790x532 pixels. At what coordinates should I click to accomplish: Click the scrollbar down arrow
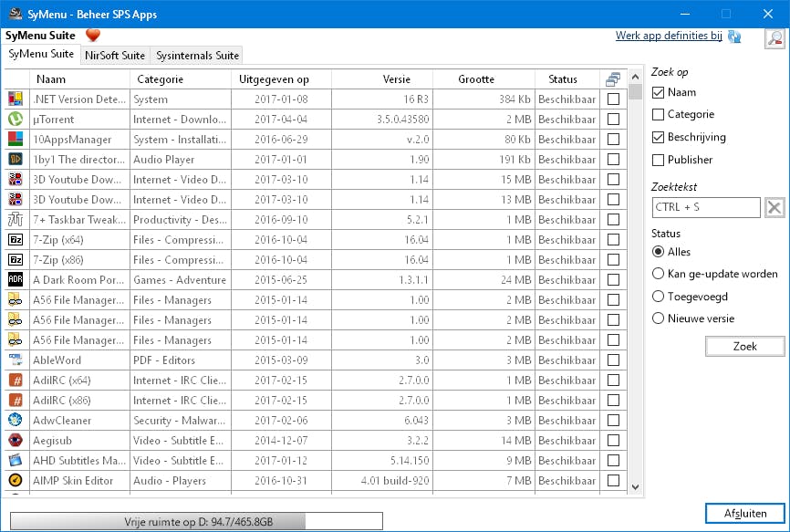(635, 487)
